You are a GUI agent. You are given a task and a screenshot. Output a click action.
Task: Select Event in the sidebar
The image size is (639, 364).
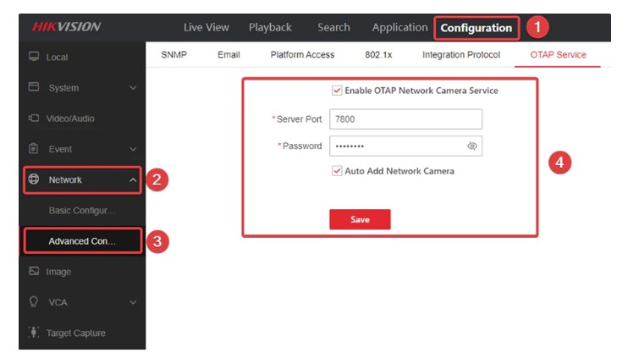[82, 149]
